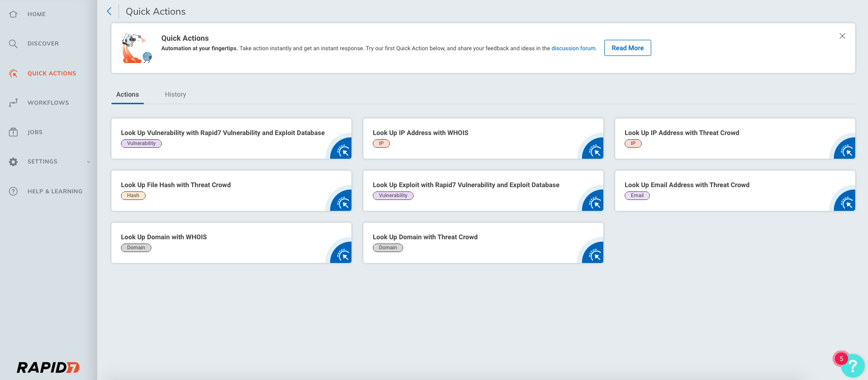The image size is (868, 380).
Task: Click IP tag on IP Address WHOIS card
Action: coord(381,144)
